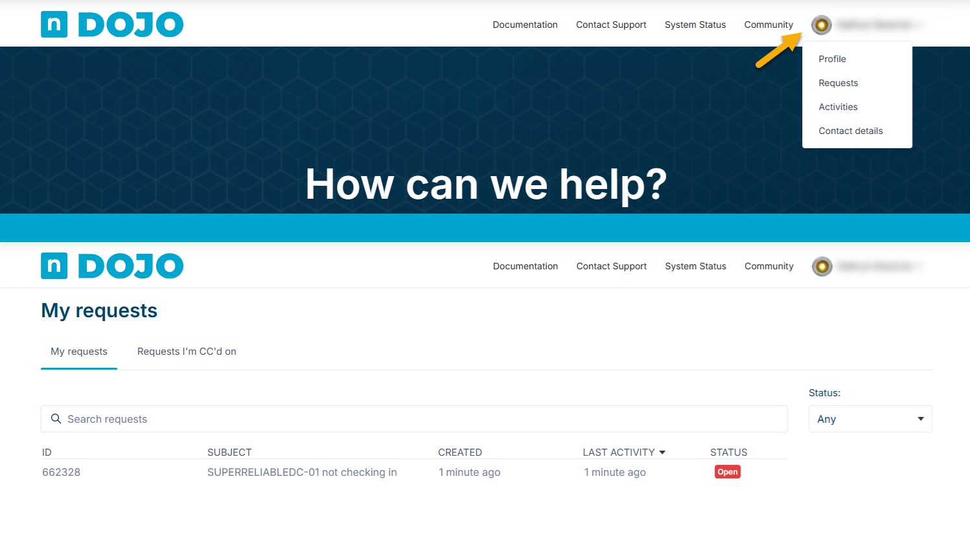
Task: Click the red Open status badge
Action: (727, 472)
